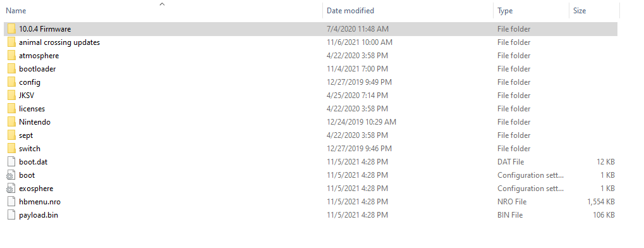Click the atmosphere folder icon
Image resolution: width=644 pixels, height=248 pixels.
(11, 56)
